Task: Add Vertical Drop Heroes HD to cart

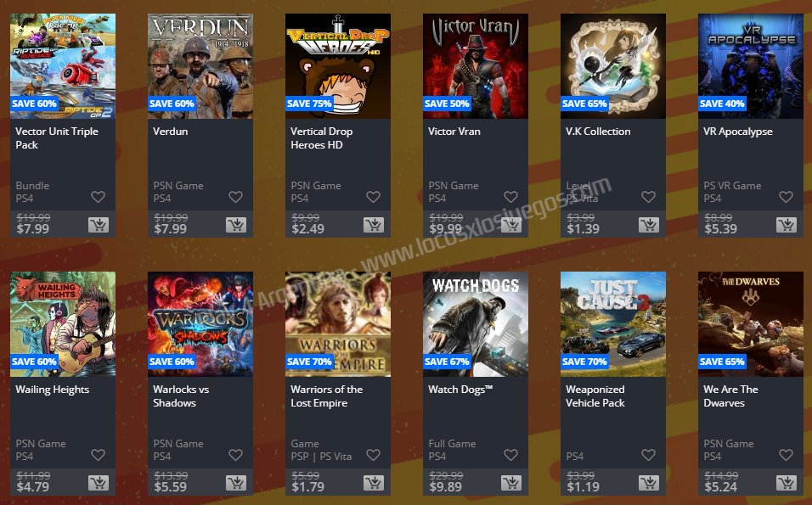Action: pyautogui.click(x=374, y=225)
